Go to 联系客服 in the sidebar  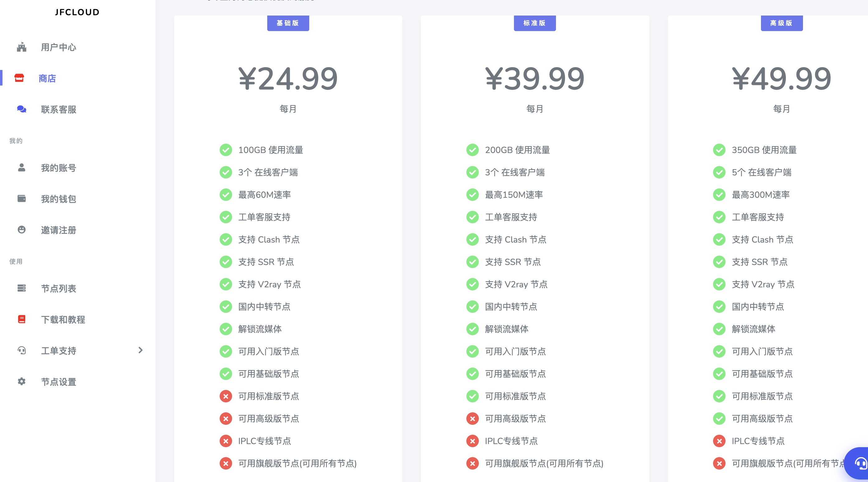58,109
